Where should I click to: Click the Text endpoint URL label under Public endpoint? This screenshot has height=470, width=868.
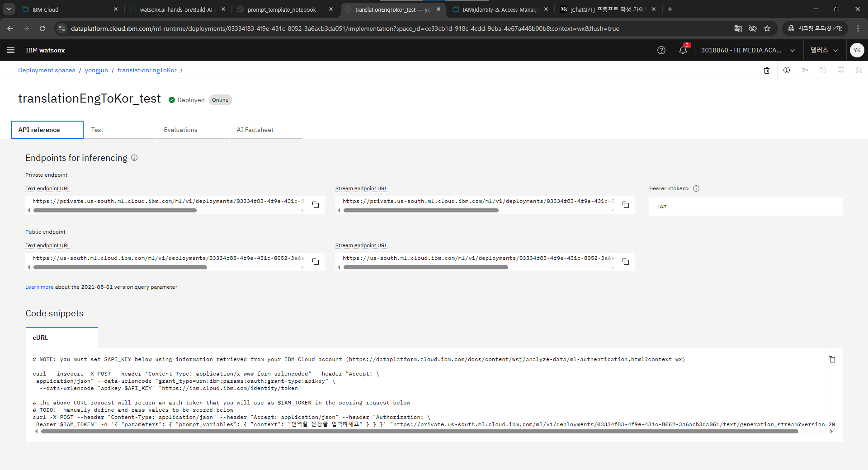tap(47, 245)
